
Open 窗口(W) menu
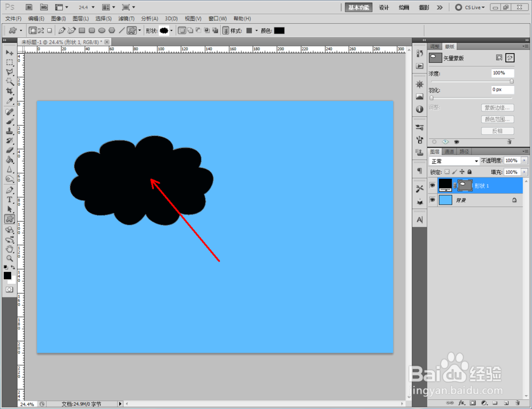coord(218,19)
